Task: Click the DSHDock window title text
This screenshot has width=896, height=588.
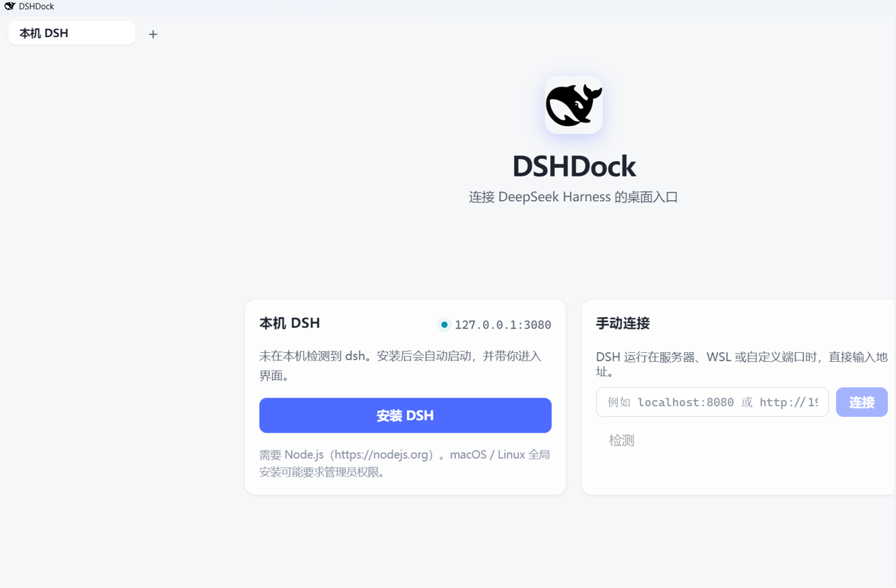Action: coord(36,6)
